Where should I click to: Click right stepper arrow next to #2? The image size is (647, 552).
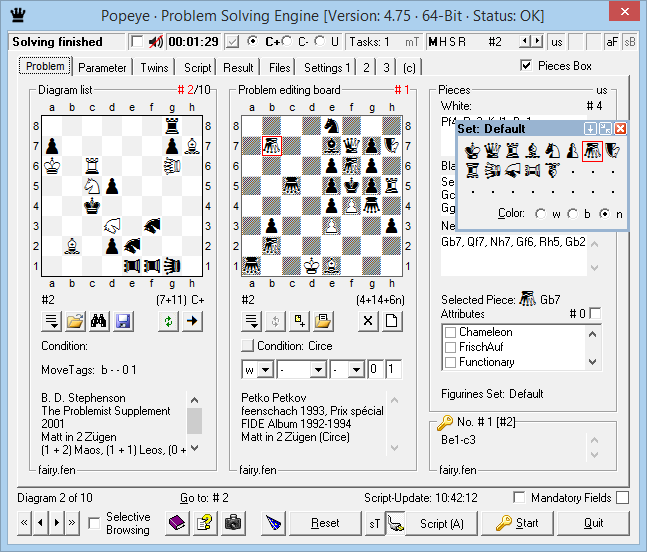(x=536, y=41)
